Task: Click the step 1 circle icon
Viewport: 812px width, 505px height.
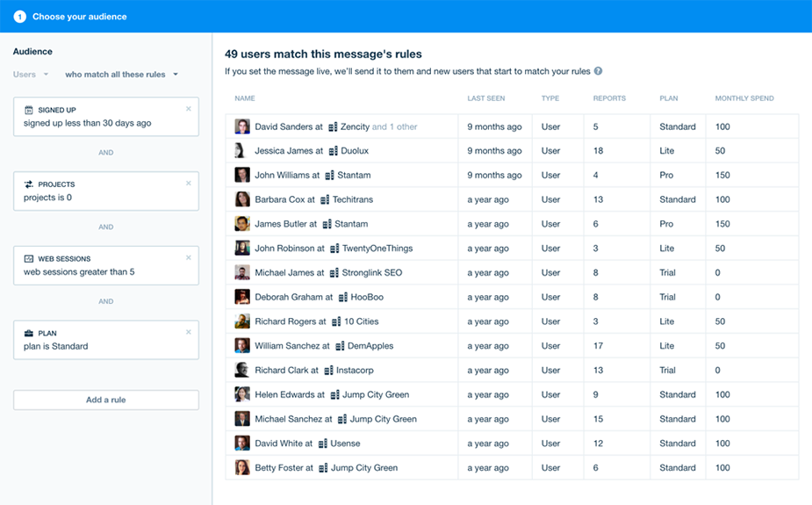Action: (19, 17)
